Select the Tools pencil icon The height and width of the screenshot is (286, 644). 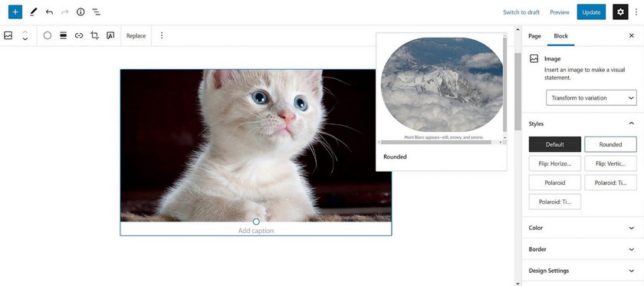tap(34, 12)
